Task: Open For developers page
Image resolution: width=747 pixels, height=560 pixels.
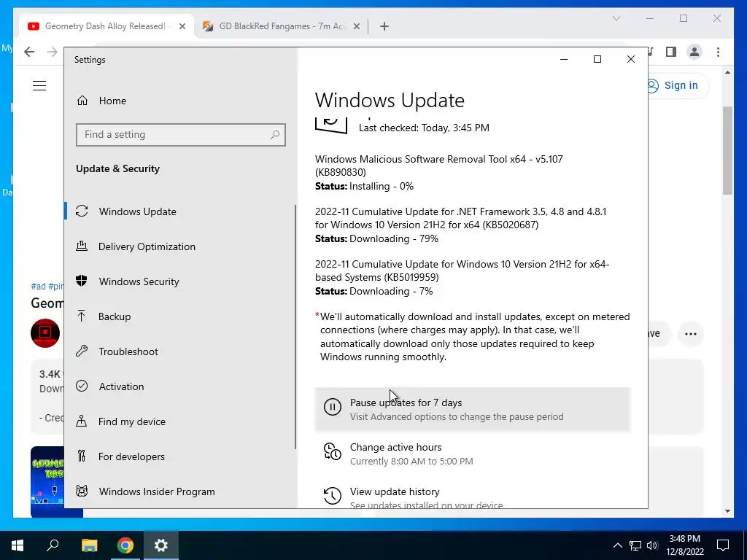Action: pos(131,456)
